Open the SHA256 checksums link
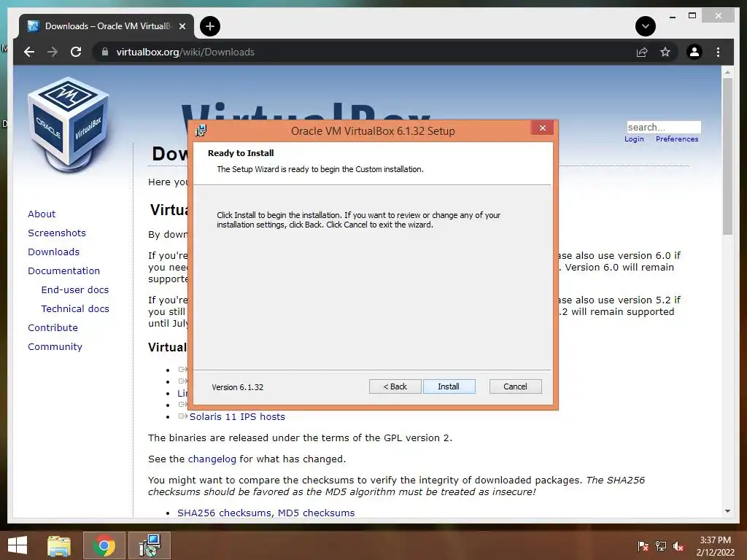The height and width of the screenshot is (560, 747). [225, 513]
